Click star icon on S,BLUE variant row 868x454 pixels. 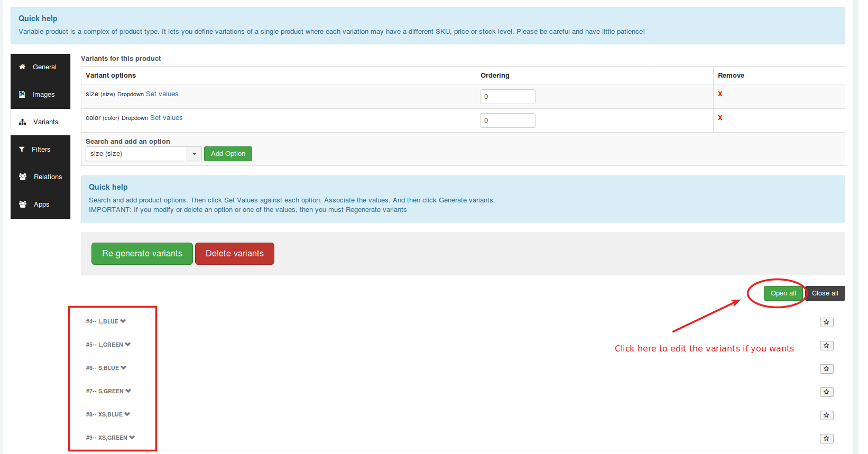coord(826,369)
